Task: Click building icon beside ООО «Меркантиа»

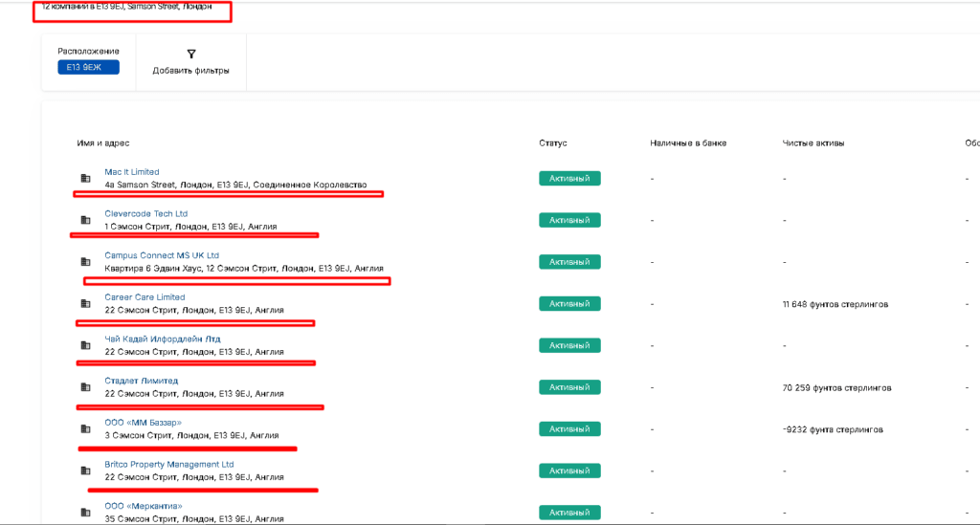Action: [85, 513]
